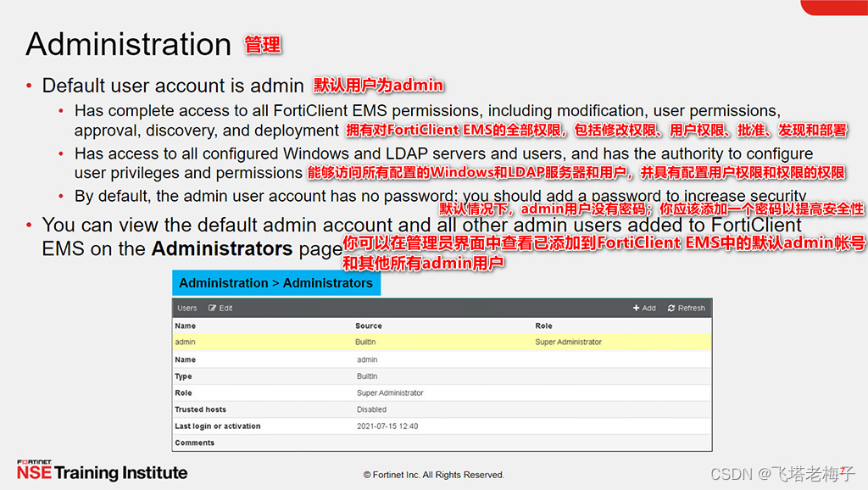Click the Fortinet Inc. All Rights Reserved text

pos(434,475)
